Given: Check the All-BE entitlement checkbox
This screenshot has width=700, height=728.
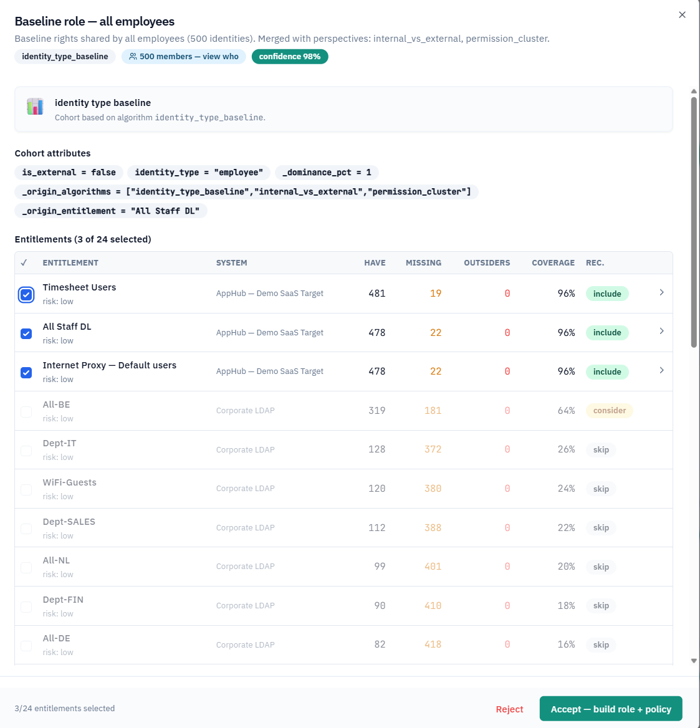Looking at the screenshot, I should click(x=26, y=411).
